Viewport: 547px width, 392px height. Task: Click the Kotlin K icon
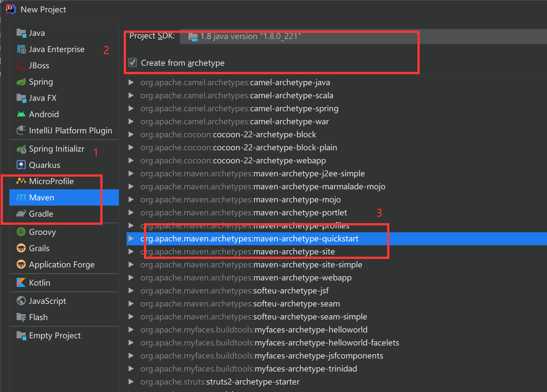point(21,283)
